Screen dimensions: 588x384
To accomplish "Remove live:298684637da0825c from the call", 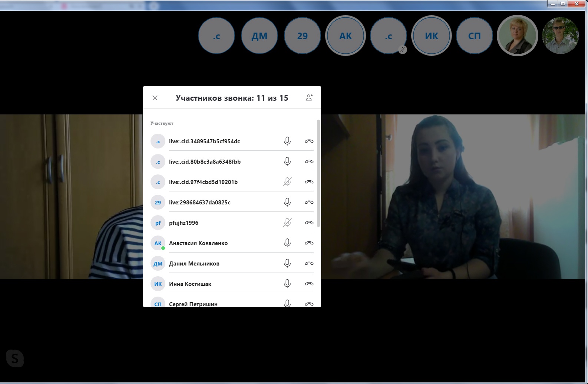I will [x=309, y=202].
